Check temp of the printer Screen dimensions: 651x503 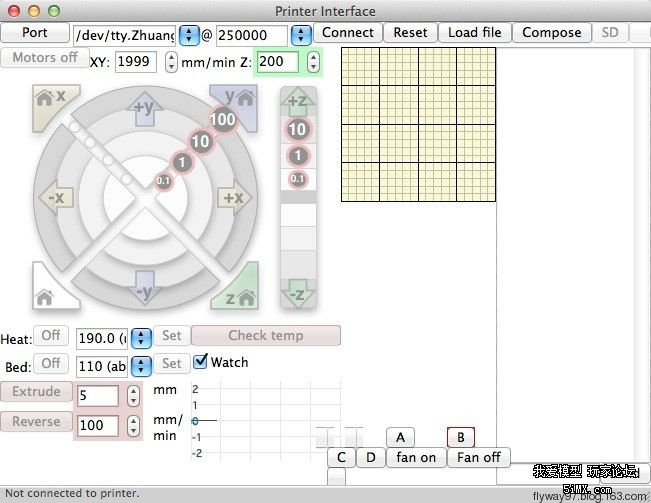266,335
